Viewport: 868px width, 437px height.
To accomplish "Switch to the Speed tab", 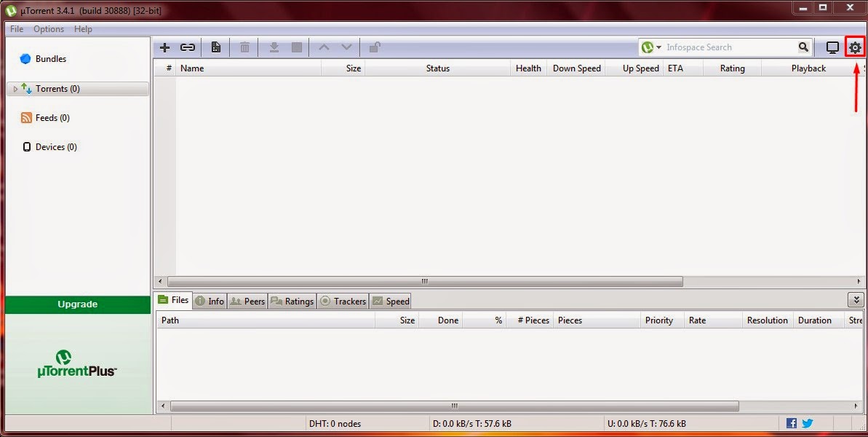I will (x=391, y=302).
